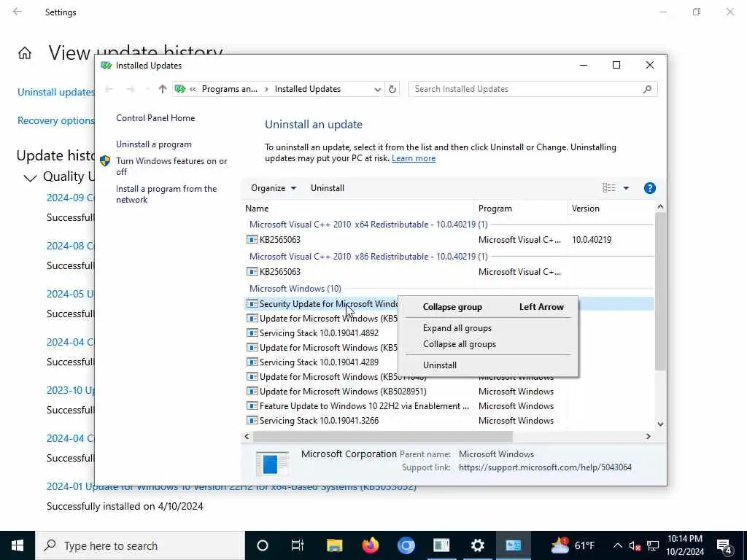Click the icon beside Servicing Stack 10.0.19041.4892
747x560 pixels.
click(x=252, y=332)
